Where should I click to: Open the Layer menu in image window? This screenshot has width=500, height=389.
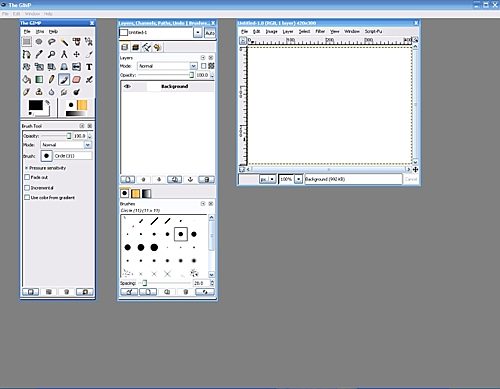click(x=288, y=31)
